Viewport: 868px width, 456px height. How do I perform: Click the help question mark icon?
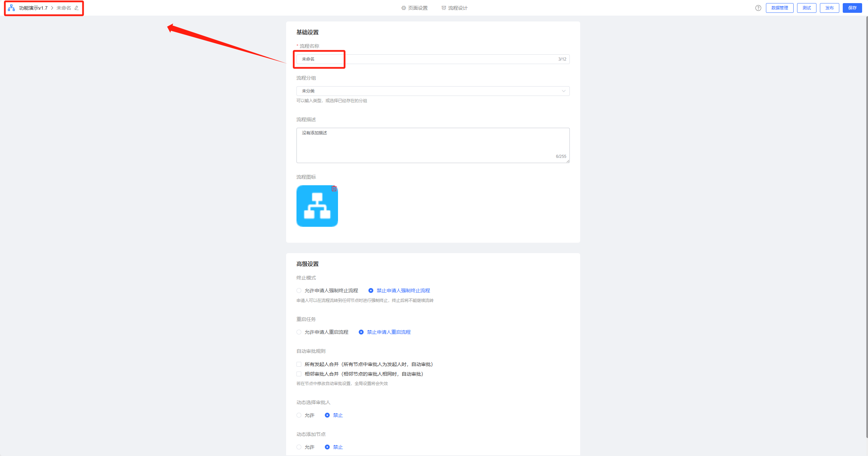coord(758,8)
